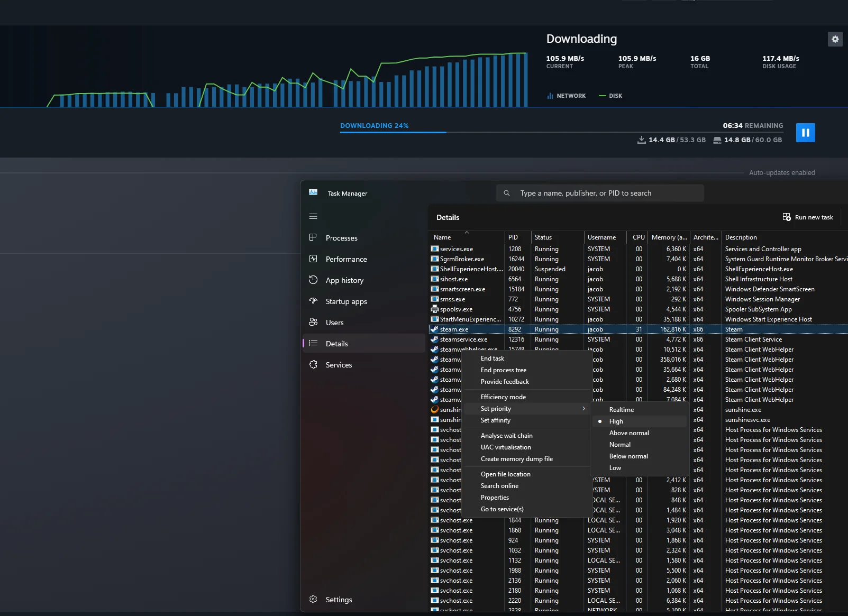Click the steam.exe process icon
This screenshot has width=848, height=616.
(434, 329)
